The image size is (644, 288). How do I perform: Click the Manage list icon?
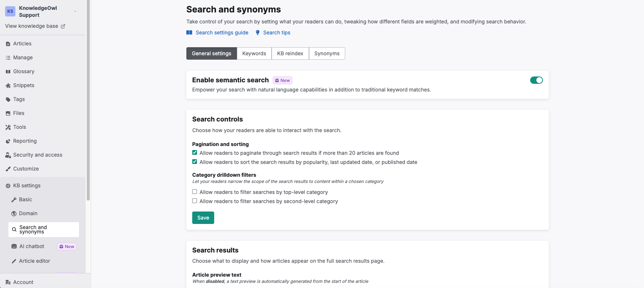[8, 58]
